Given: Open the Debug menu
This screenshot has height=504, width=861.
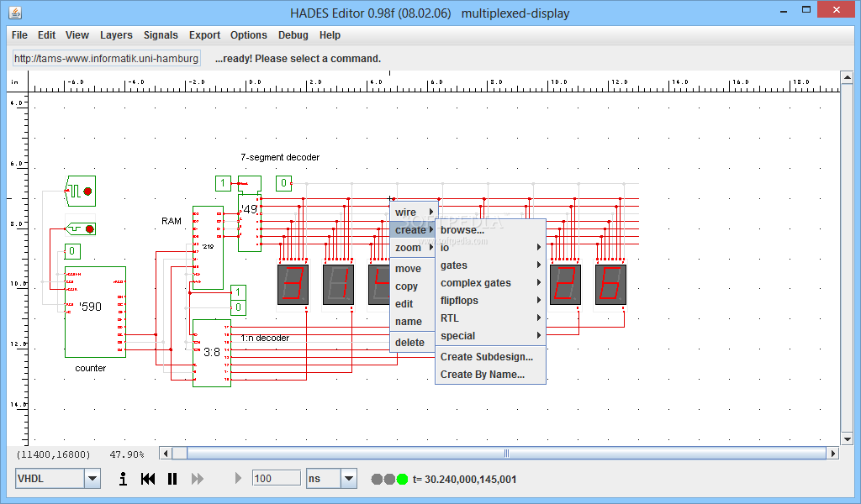Looking at the screenshot, I should click(x=293, y=35).
